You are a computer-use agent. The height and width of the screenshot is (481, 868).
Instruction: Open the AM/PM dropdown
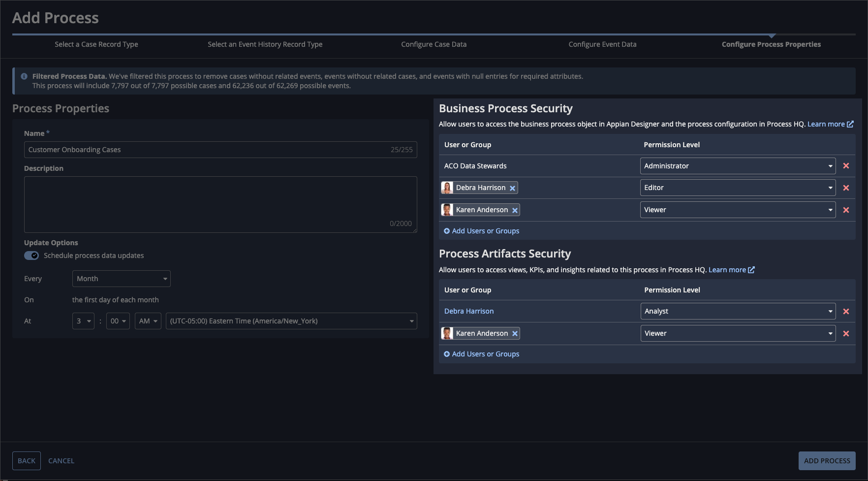pos(148,321)
